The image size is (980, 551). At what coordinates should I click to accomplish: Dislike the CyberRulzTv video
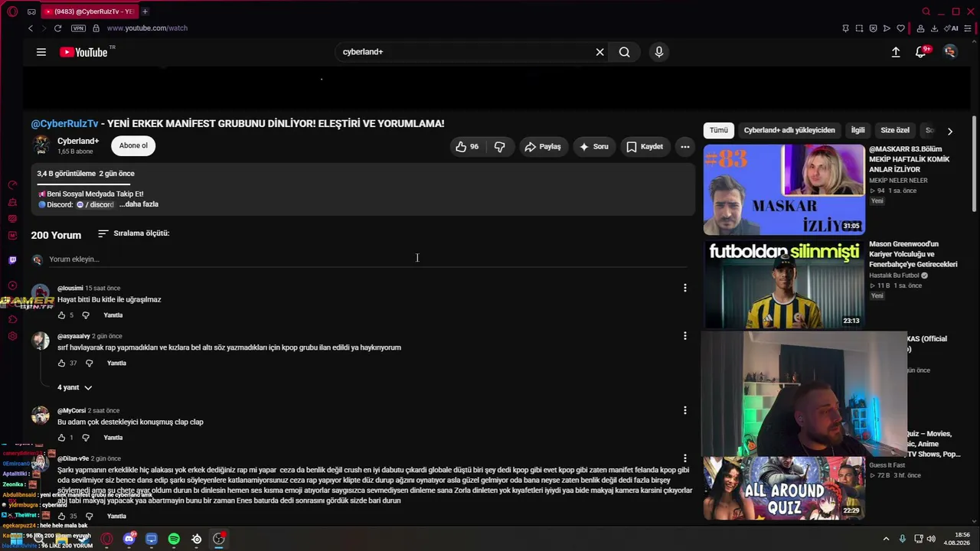coord(500,146)
